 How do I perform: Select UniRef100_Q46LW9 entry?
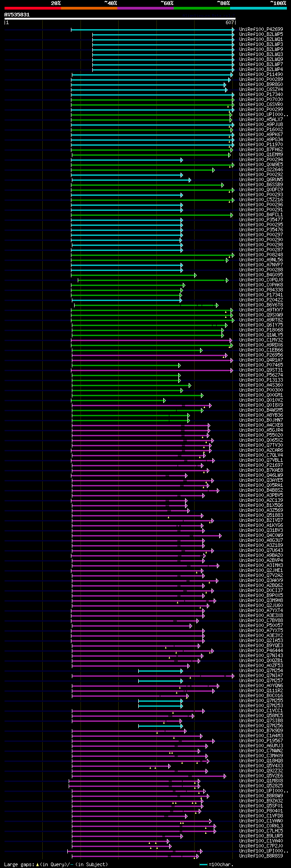[261, 475]
